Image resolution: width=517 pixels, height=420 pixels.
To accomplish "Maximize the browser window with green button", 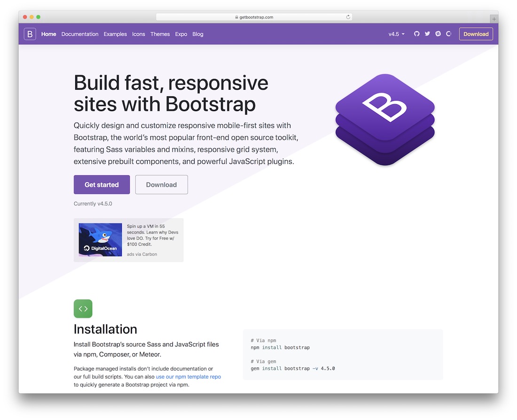I will [x=38, y=17].
